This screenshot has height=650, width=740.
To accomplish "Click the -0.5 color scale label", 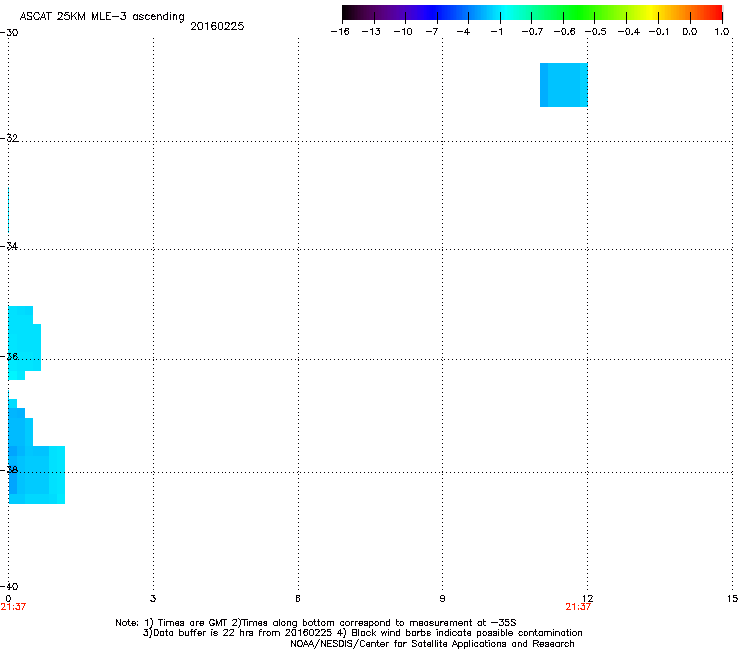I will (596, 32).
